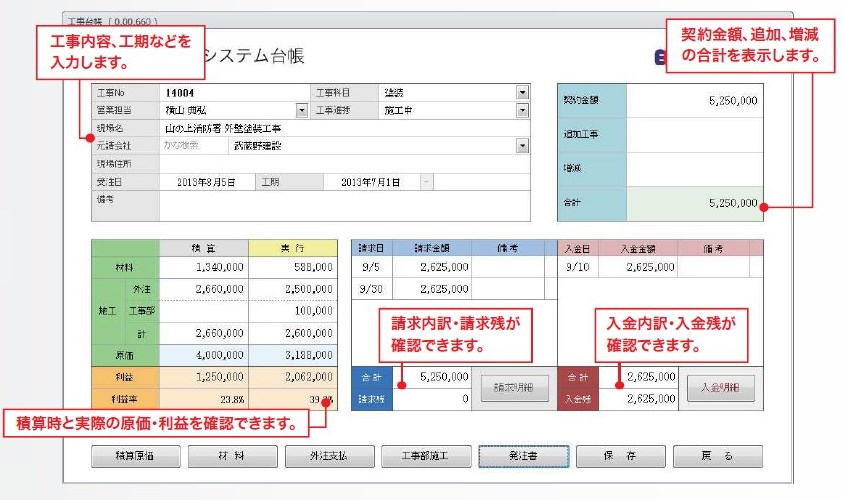This screenshot has width=843, height=500.
Task: Click the empty 追加工事 field
Action: [x=694, y=134]
